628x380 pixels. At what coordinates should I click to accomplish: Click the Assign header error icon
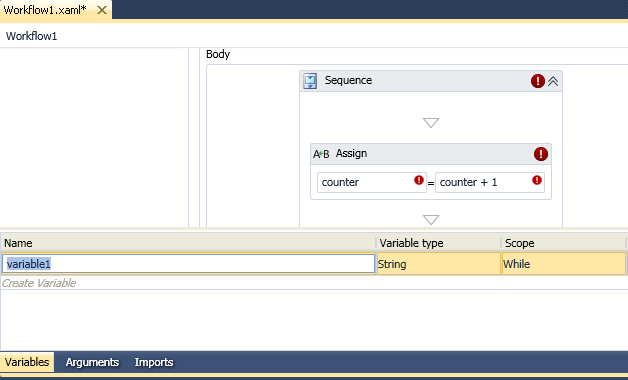(541, 154)
